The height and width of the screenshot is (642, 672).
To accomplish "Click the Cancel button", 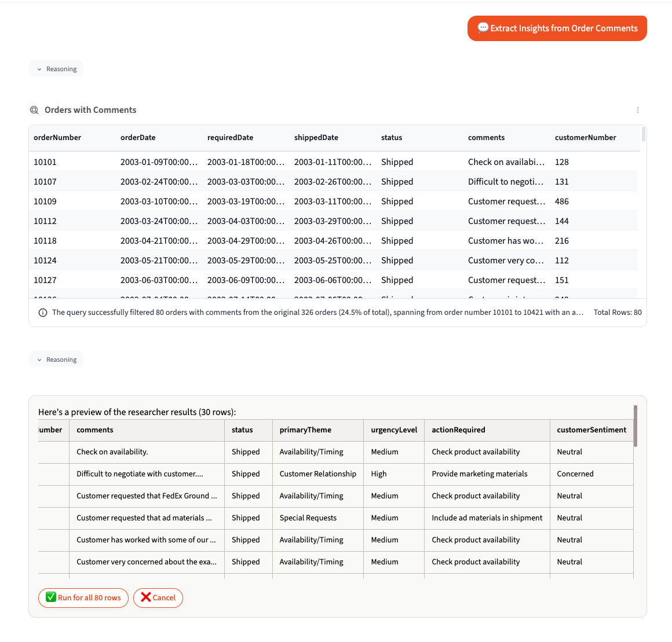I will (x=158, y=597).
